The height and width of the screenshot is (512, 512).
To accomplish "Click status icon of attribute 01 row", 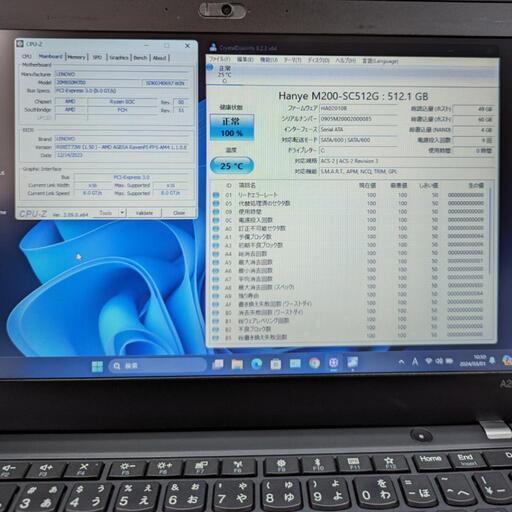I will point(216,195).
